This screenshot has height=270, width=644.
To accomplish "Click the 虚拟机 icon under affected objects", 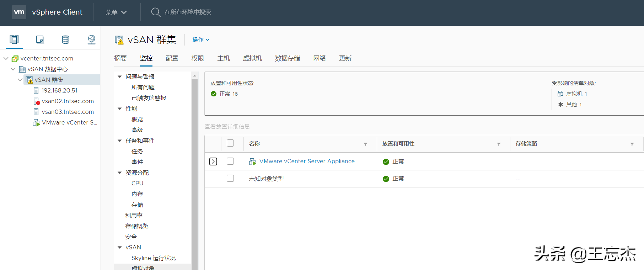I will (x=560, y=94).
